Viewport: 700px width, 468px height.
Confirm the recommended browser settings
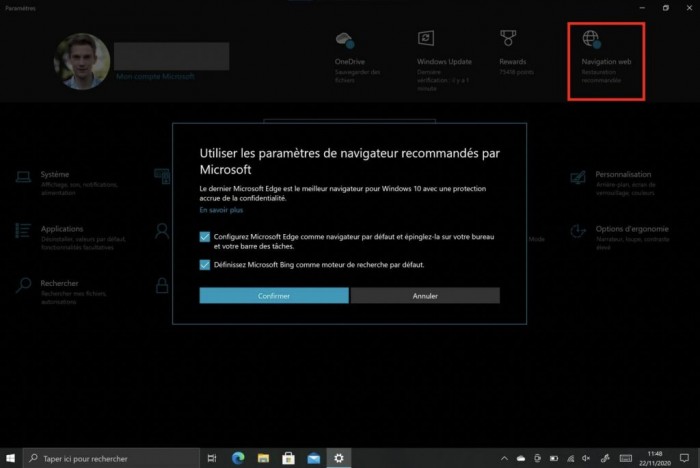point(274,296)
